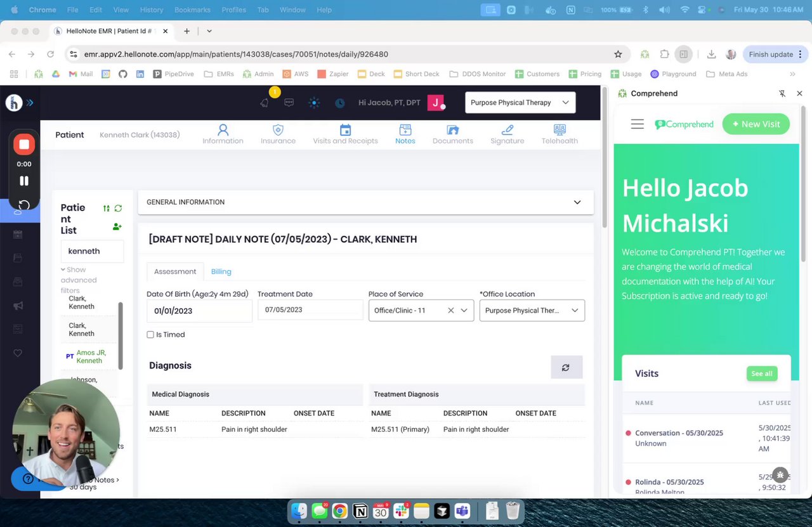The height and width of the screenshot is (527, 812).
Task: Expand sidebar with double-chevron icon
Action: coord(30,103)
